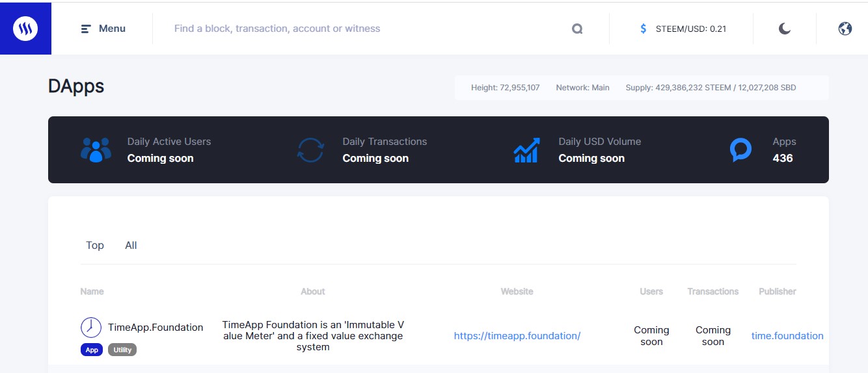Click Coming soon under Daily Active Users
The image size is (868, 373).
160,158
